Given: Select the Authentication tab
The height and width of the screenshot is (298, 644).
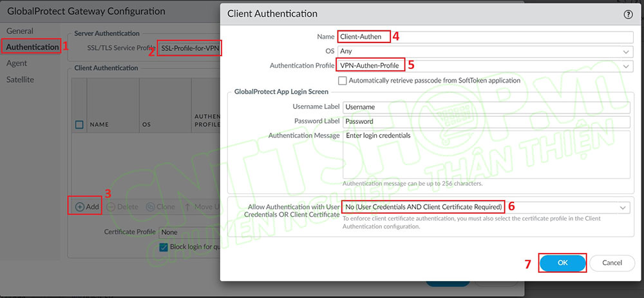Looking at the screenshot, I should (x=32, y=47).
